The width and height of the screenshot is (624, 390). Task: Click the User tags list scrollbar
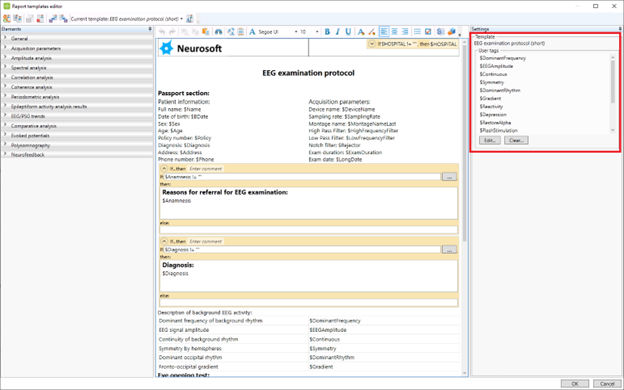click(x=613, y=94)
